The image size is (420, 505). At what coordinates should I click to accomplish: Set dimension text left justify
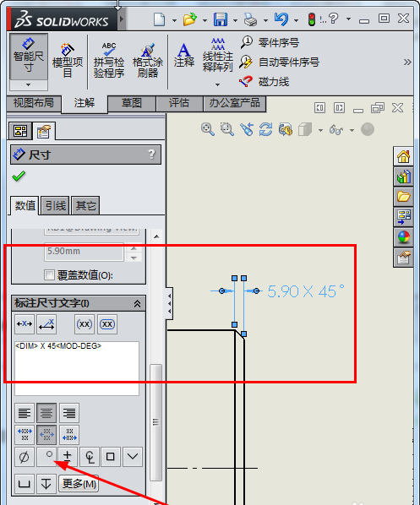click(x=25, y=413)
